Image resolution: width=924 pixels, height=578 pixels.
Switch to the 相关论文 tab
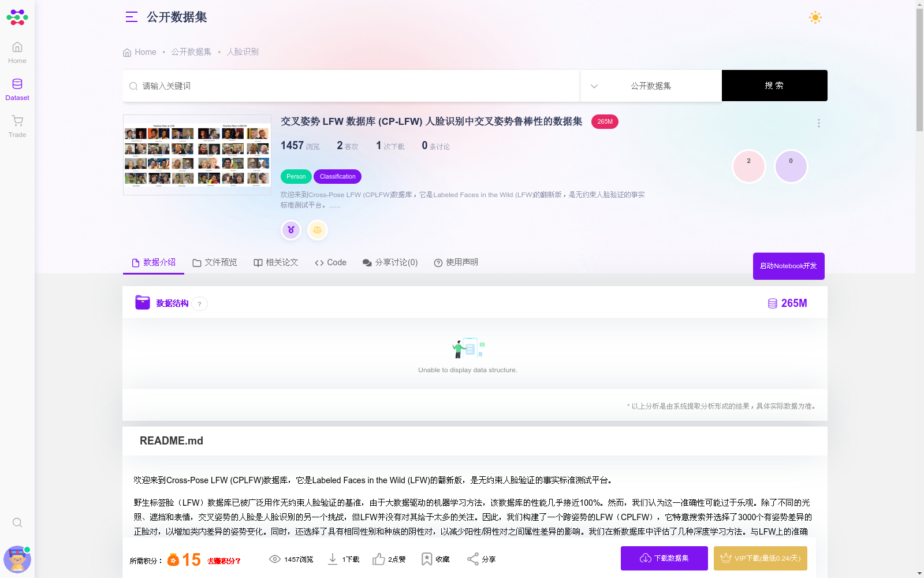click(x=276, y=262)
